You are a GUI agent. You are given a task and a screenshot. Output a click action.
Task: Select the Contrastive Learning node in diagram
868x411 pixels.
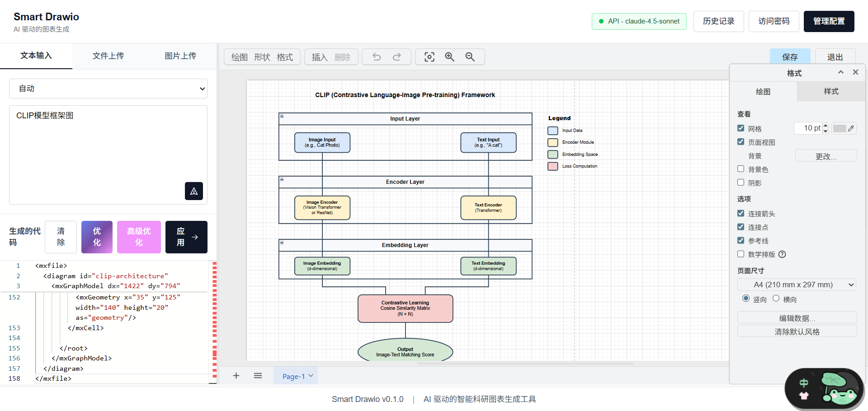[x=406, y=308]
